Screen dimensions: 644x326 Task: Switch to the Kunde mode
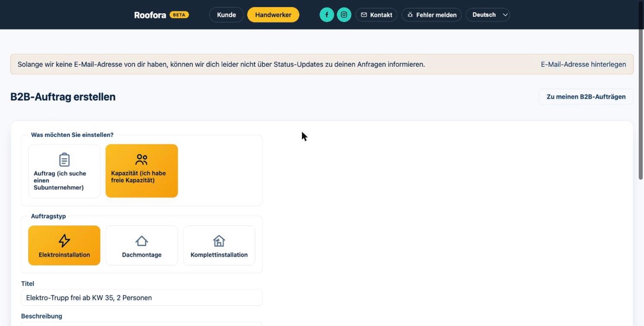tap(227, 15)
